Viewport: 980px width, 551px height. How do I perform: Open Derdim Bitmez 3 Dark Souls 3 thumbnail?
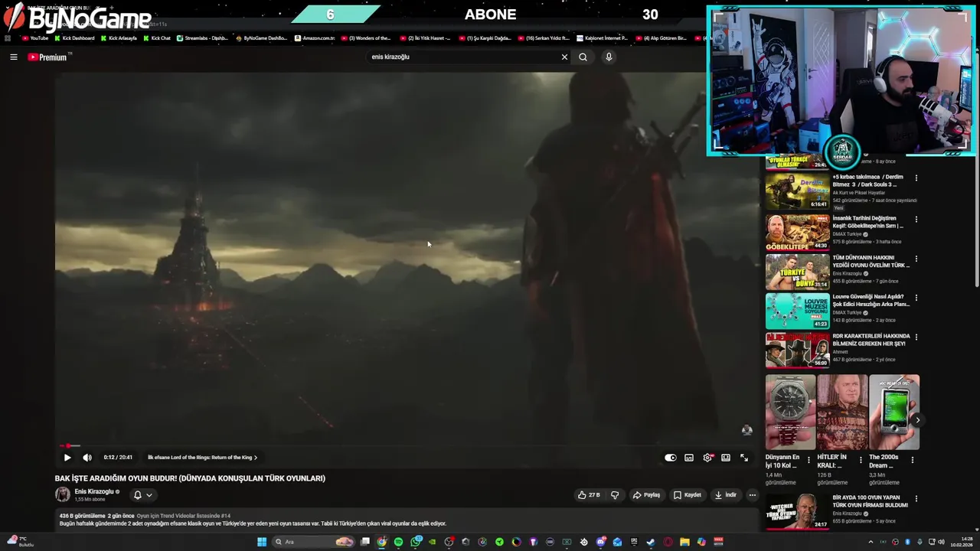point(797,191)
